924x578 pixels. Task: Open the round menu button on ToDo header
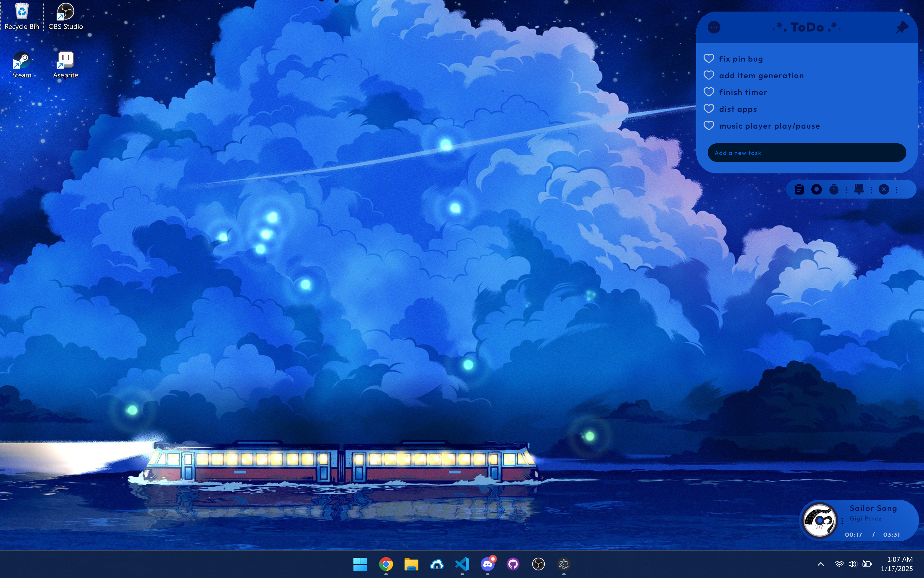click(714, 27)
